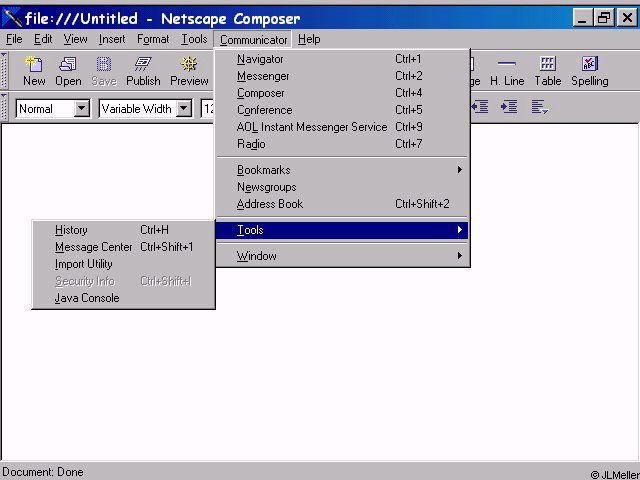The image size is (640, 480).
Task: Restore the Netscape Composer window
Action: pos(604,18)
